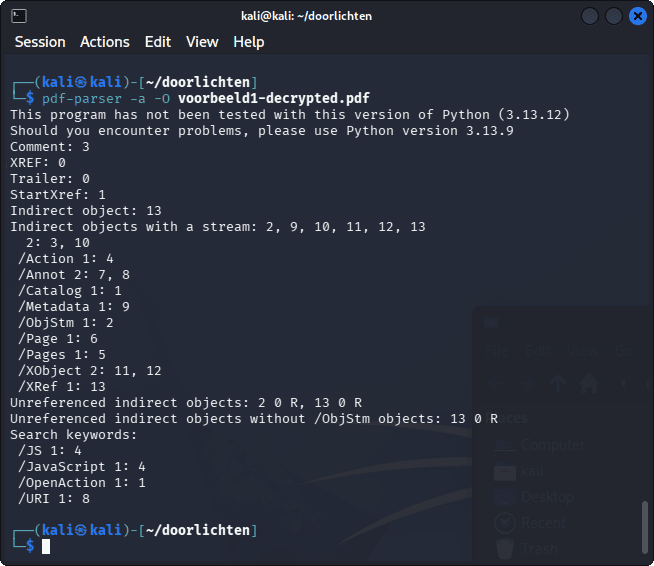This screenshot has width=654, height=566.
Task: Click the '/XObject 2: 11, 12' line
Action: pos(90,370)
